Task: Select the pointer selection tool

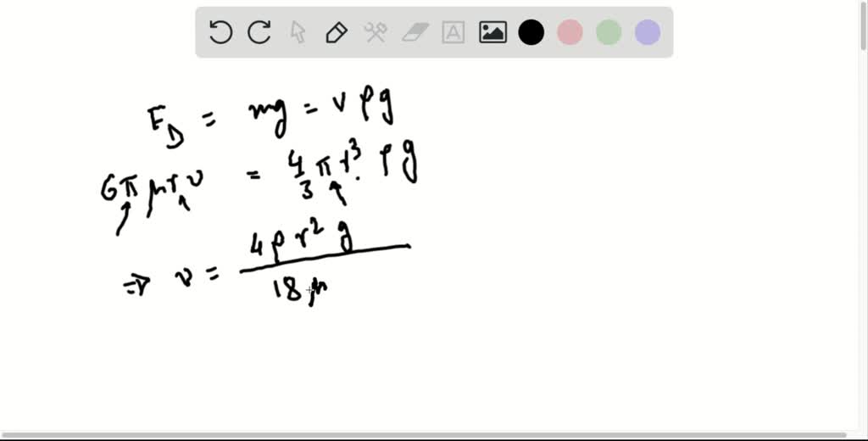Action: coord(298,32)
